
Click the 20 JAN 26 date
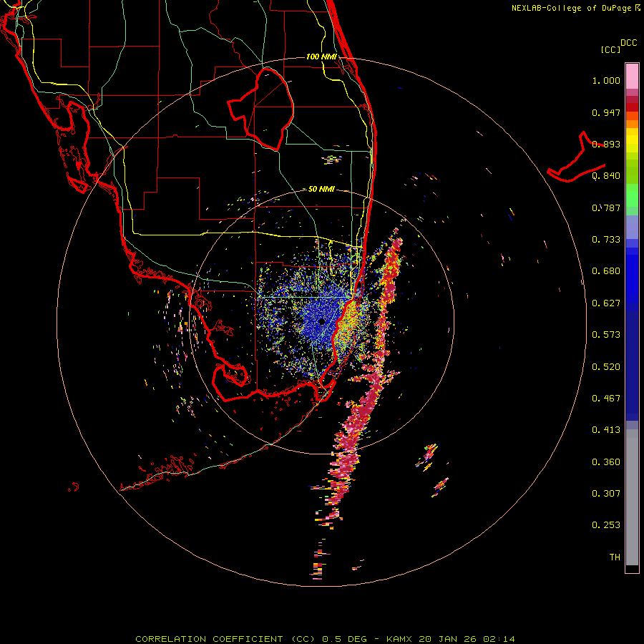[x=448, y=639]
